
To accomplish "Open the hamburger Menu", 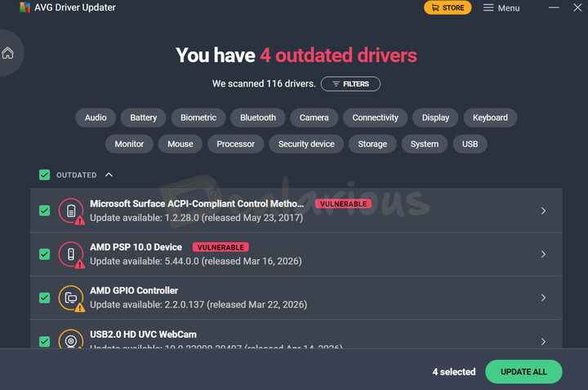I will tap(501, 8).
